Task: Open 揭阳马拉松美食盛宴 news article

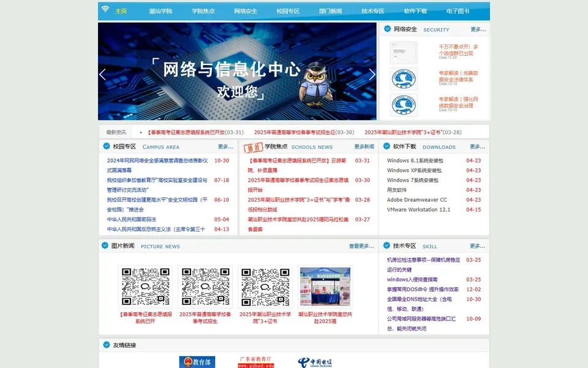Action: [298, 224]
